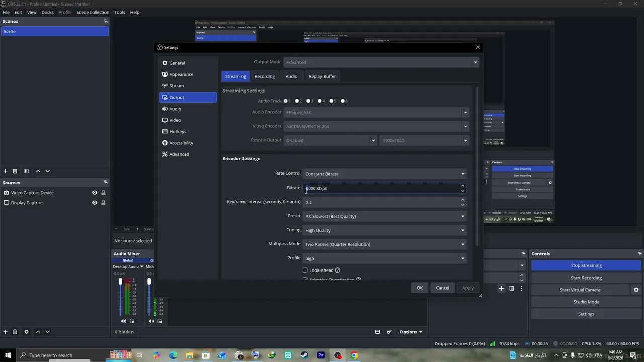Delete the selected source with the trash icon
644x362 pixels.
[15, 332]
